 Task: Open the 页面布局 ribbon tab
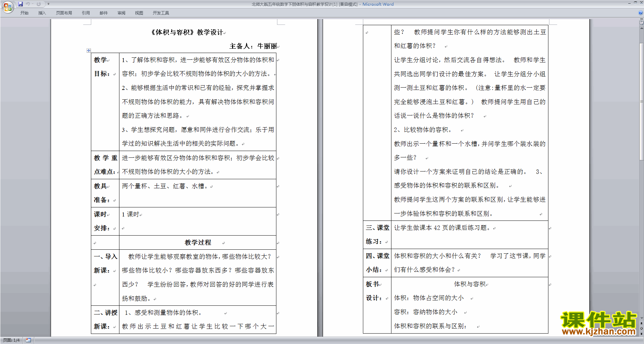point(64,13)
